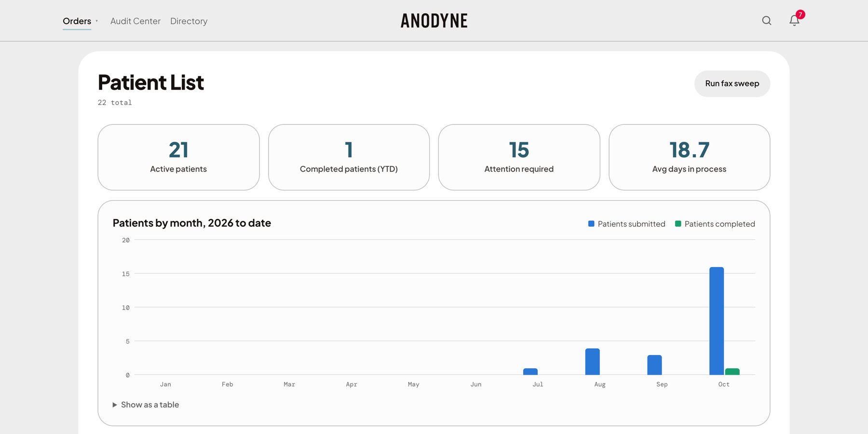Click the "Patients by month, 2026 to date" title
Image resolution: width=868 pixels, height=434 pixels.
(x=192, y=223)
